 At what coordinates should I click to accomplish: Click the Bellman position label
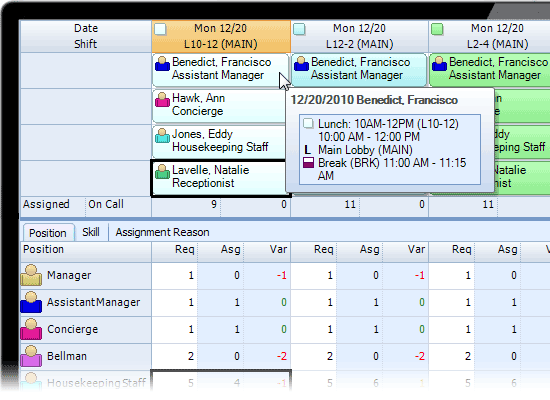coord(67,356)
